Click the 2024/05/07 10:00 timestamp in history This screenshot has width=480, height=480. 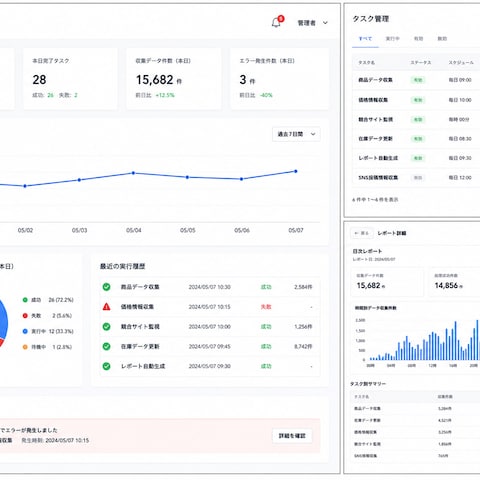point(210,327)
